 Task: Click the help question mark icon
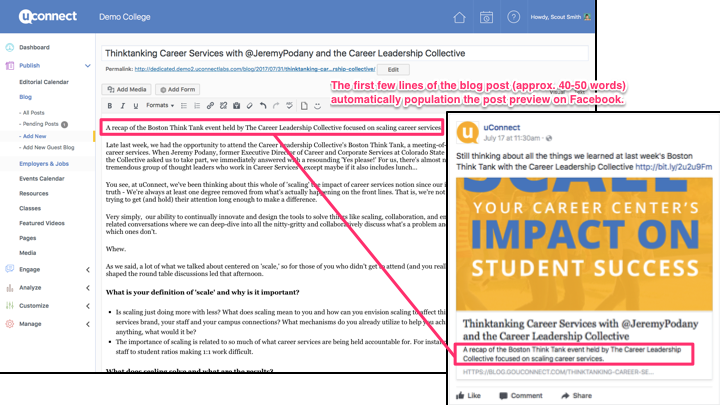pyautogui.click(x=513, y=17)
